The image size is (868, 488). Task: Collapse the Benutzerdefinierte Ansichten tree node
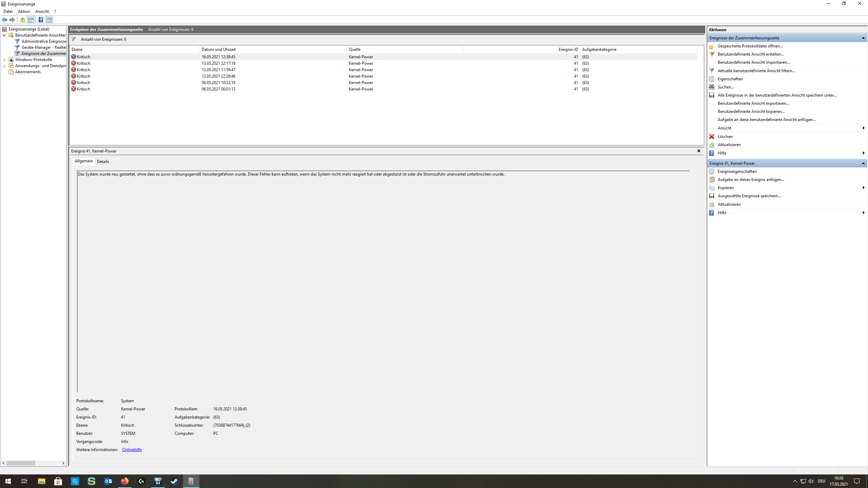click(x=4, y=35)
